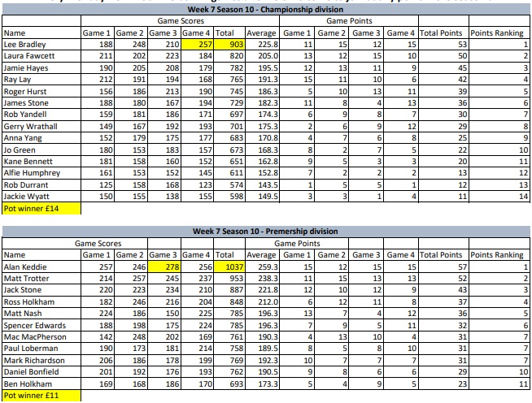Select the Jamie Hayes name cell
The width and height of the screenshot is (532, 403).
click(x=41, y=67)
